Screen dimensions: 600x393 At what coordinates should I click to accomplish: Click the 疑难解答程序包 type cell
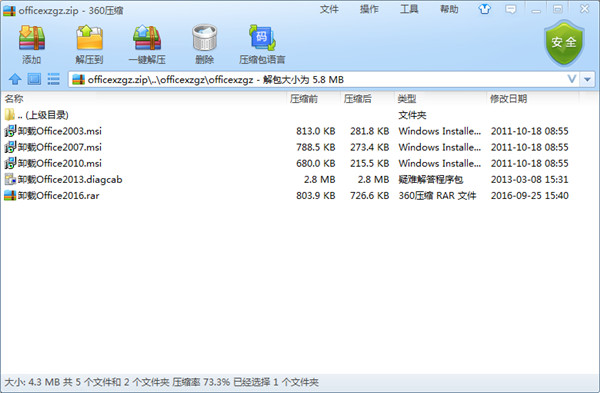(x=430, y=179)
